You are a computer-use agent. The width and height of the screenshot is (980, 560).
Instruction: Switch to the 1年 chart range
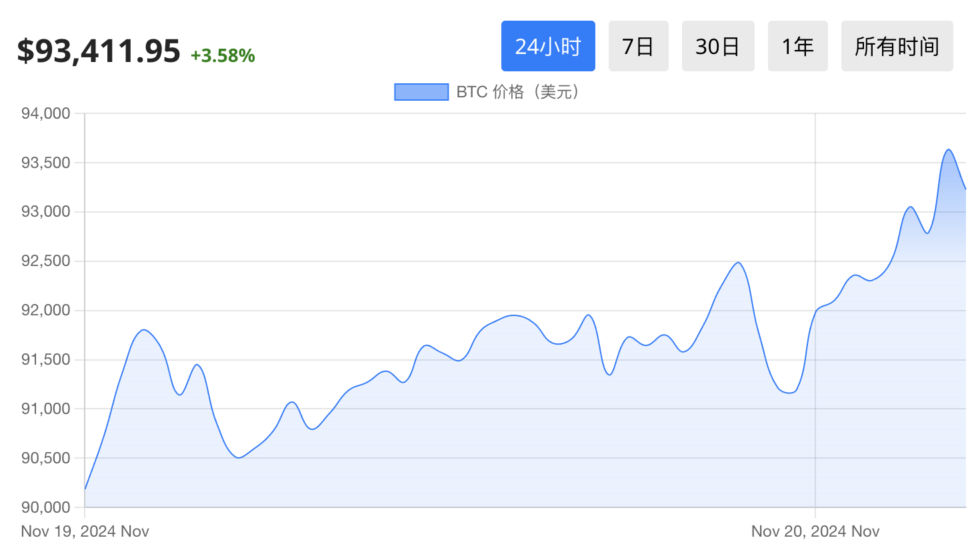pyautogui.click(x=797, y=46)
